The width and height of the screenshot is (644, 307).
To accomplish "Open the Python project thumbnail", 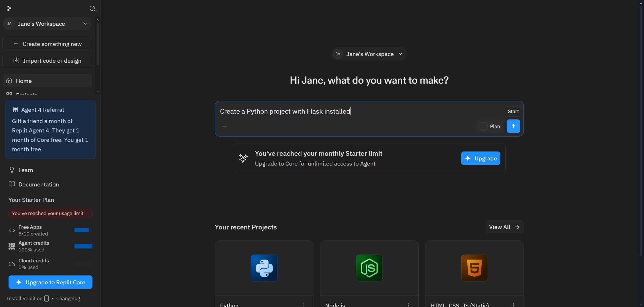I will (x=264, y=268).
